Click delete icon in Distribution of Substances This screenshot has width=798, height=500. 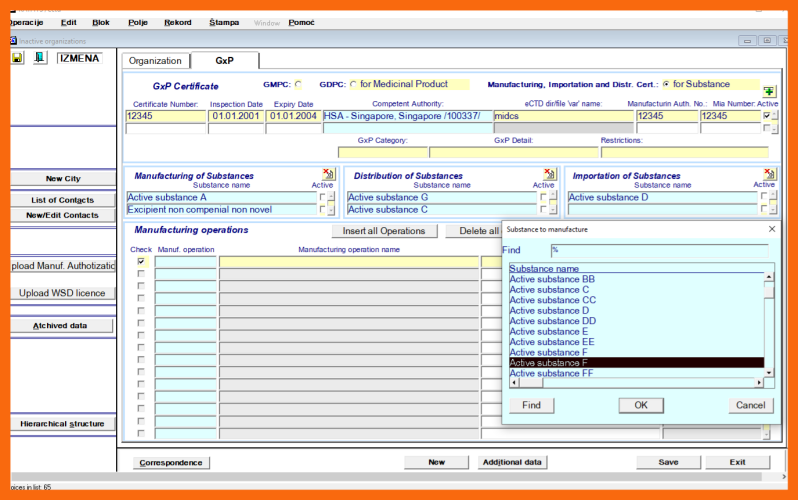point(549,174)
